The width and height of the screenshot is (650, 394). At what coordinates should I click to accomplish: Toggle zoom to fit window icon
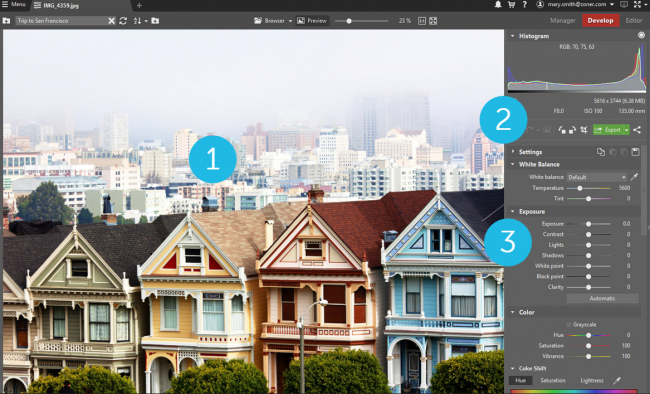tap(433, 21)
